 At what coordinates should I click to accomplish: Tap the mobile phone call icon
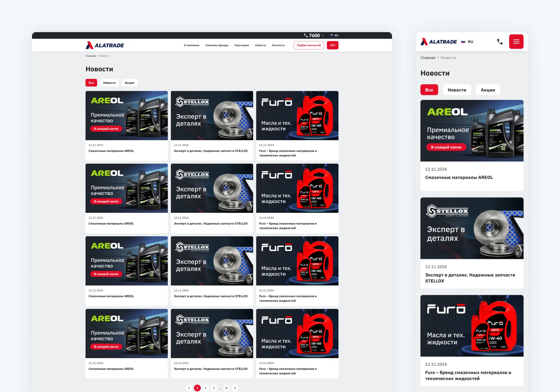tap(500, 42)
